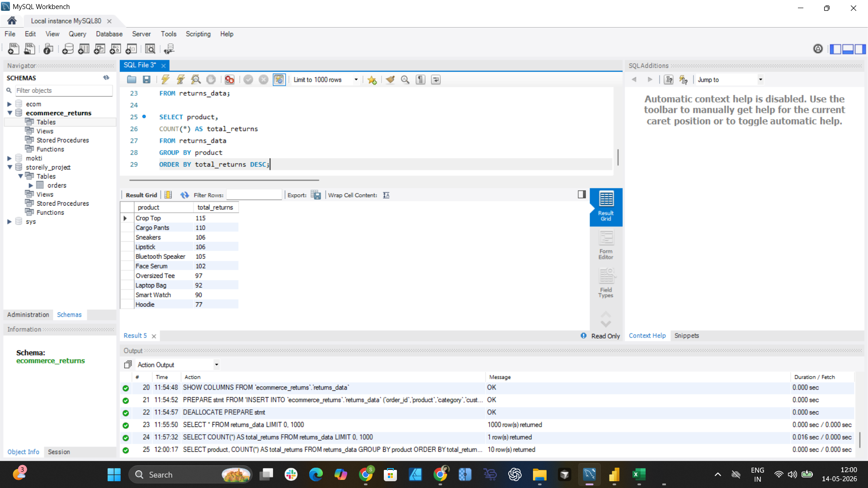Viewport: 868px width, 488px height.
Task: Export recordset to external file icon
Action: click(316, 195)
